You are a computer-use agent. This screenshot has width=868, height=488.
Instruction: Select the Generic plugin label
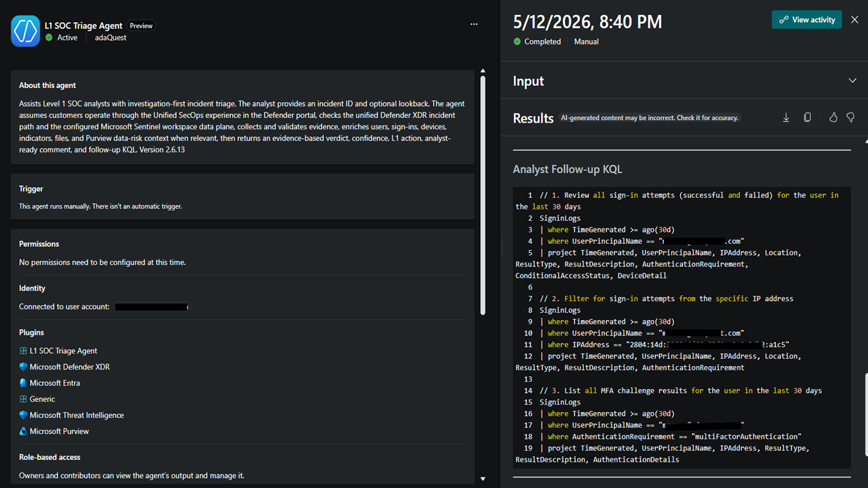coord(42,399)
